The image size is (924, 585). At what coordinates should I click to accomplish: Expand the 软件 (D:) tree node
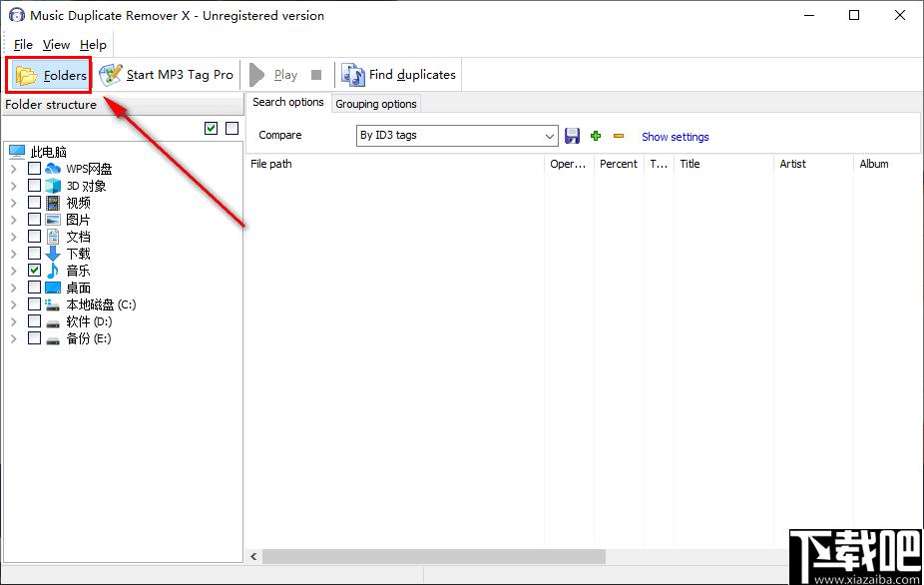13,321
